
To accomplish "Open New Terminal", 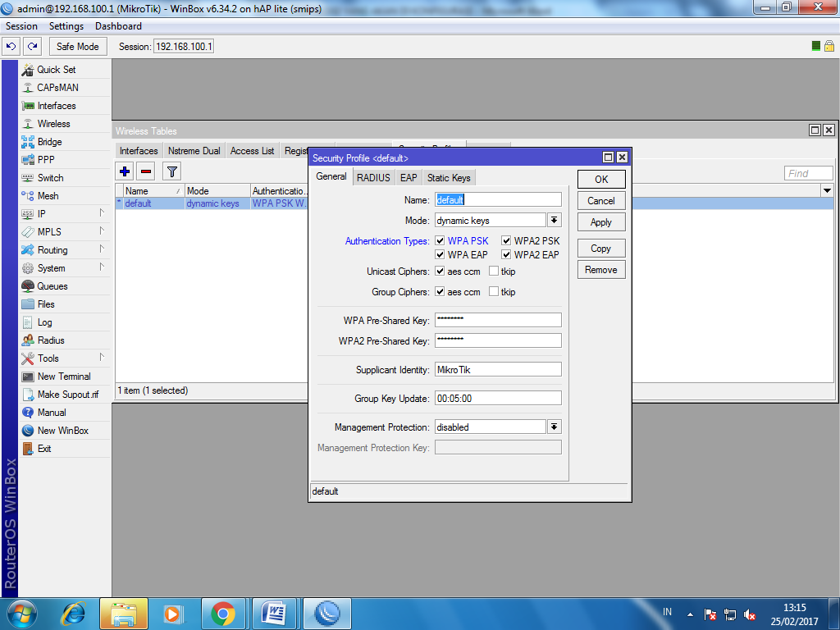I will click(64, 377).
